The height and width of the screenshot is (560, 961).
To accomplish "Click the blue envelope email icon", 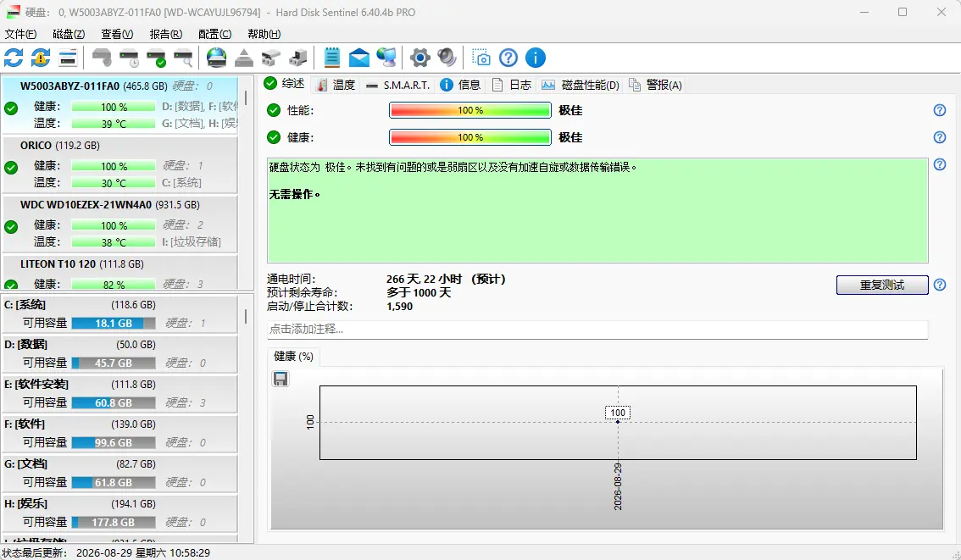I will 359,58.
